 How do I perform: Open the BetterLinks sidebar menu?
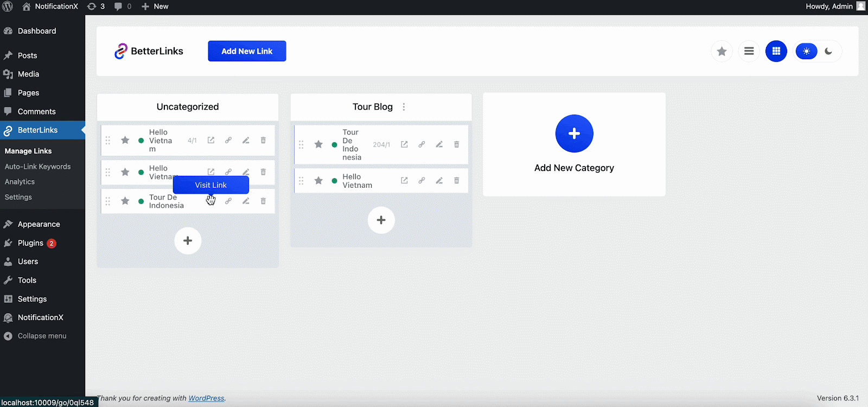42,130
